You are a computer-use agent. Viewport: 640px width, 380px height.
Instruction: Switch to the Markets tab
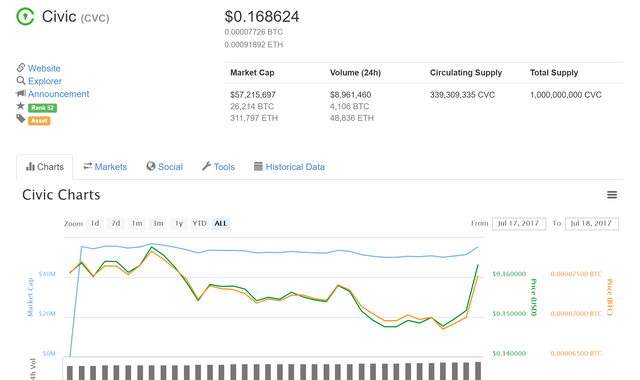coord(105,167)
